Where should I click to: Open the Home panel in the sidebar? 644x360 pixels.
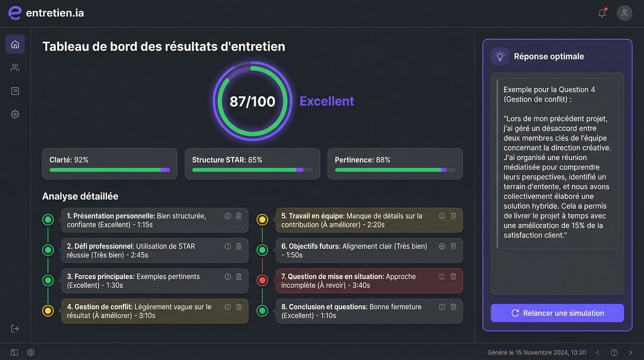pyautogui.click(x=15, y=44)
